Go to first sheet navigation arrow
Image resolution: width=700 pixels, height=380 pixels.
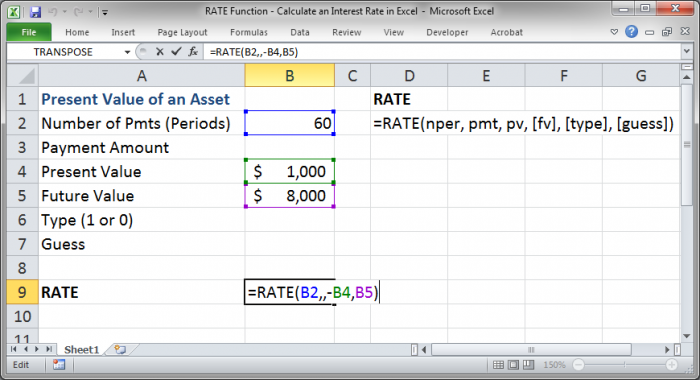13,349
